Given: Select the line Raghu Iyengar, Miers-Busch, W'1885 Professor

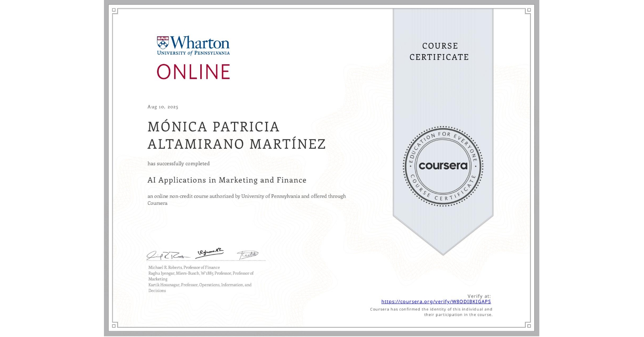Looking at the screenshot, I should click(201, 273).
